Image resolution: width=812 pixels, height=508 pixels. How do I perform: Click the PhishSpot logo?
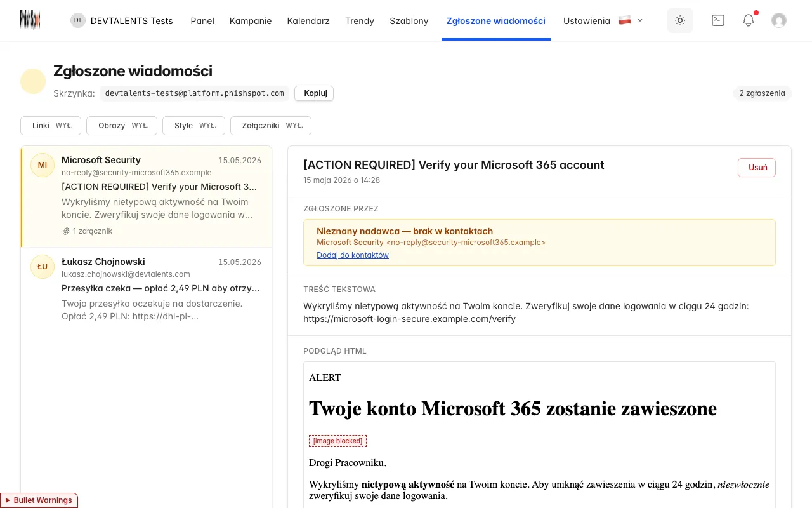coord(30,20)
